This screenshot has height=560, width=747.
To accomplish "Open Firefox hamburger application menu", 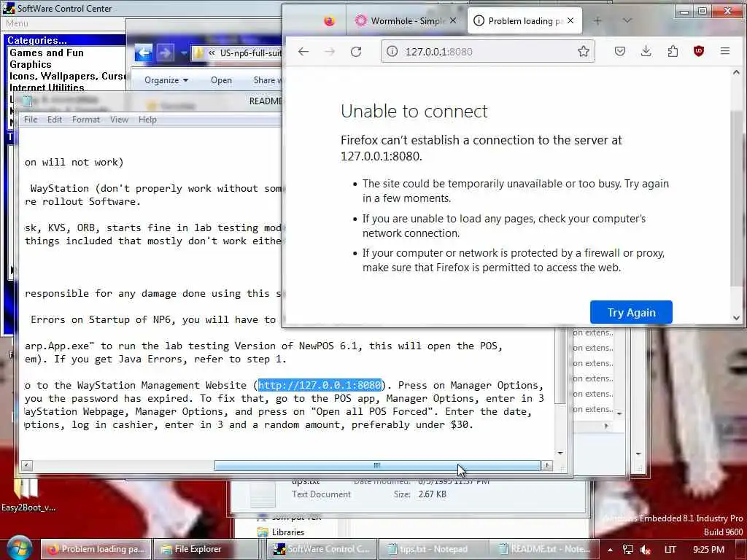I will (x=725, y=51).
